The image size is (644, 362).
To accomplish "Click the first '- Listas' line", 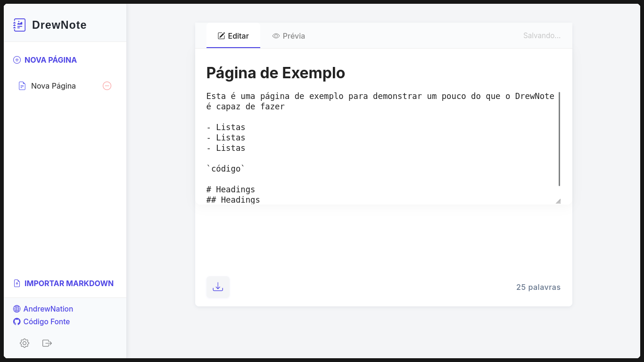I will [x=226, y=127].
